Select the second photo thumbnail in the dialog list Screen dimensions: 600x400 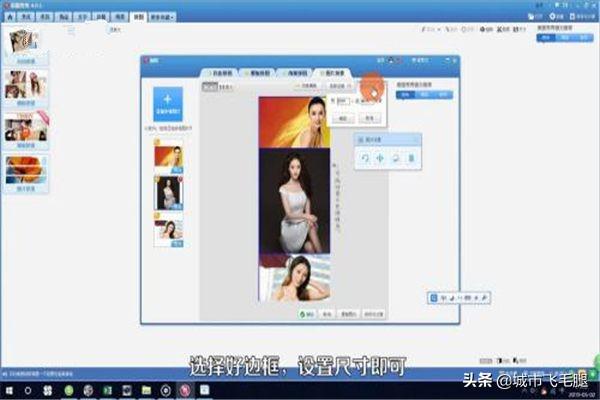point(167,193)
